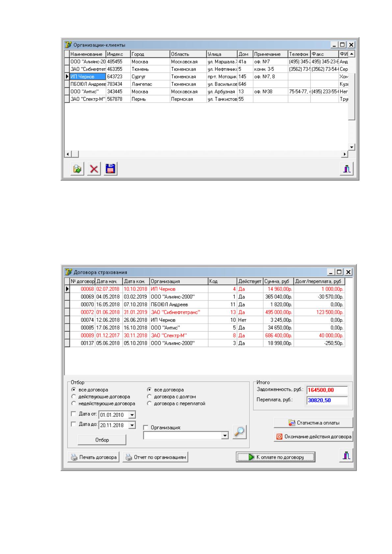This screenshot has width=392, height=554.
Task: Select договора с долгом option
Action: [149, 397]
